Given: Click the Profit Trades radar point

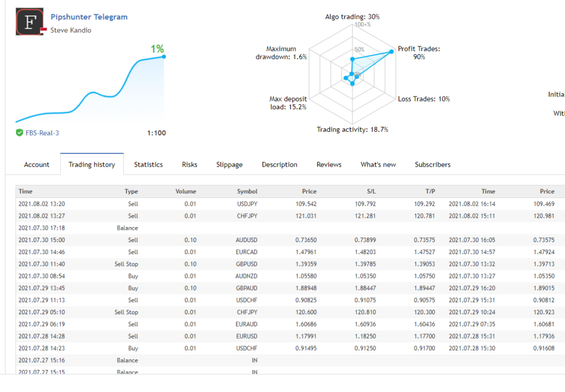Looking at the screenshot, I should tap(392, 52).
